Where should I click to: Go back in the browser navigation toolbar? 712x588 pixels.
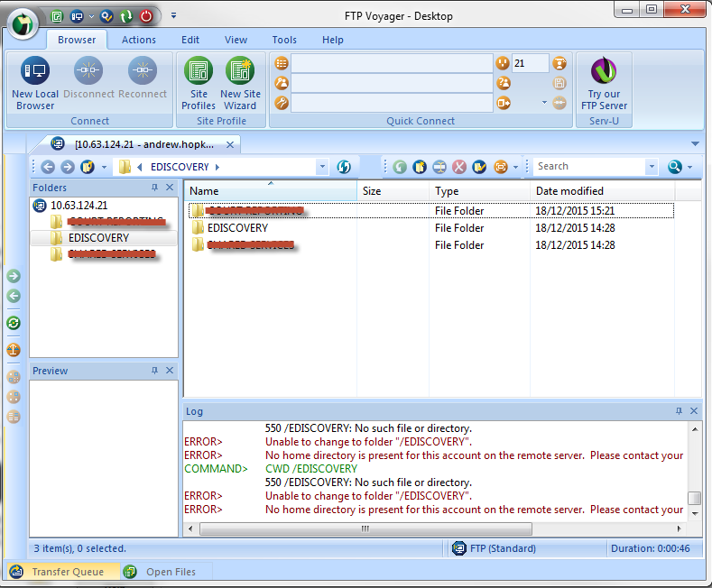48,167
